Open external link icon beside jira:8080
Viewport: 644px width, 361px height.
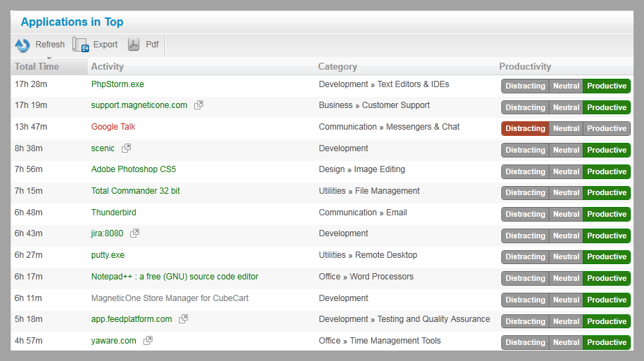pos(134,233)
